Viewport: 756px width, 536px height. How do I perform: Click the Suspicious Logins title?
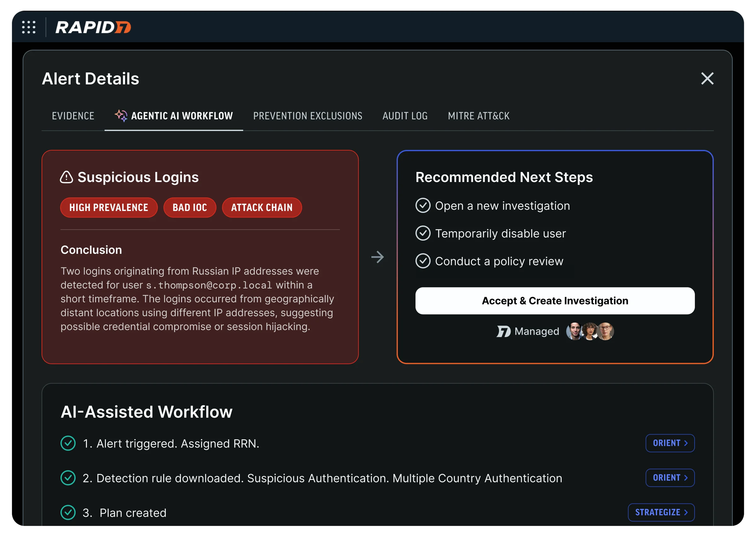pyautogui.click(x=138, y=177)
